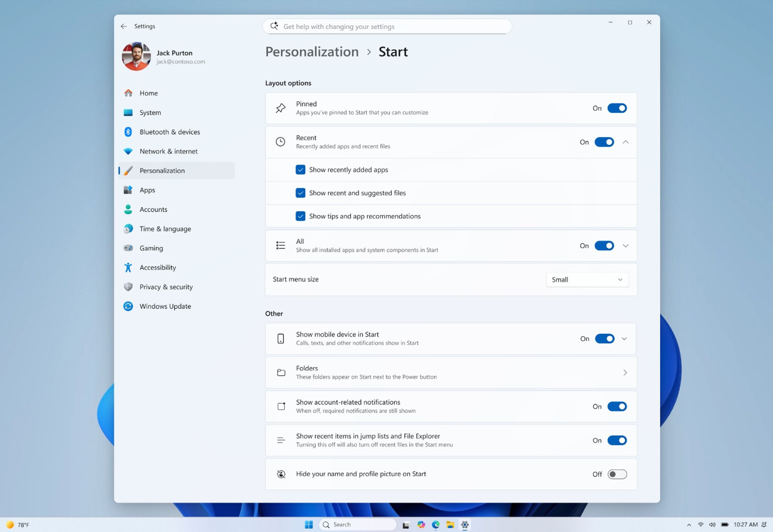This screenshot has height=532, width=773.
Task: Open Home in the sidebar
Action: coord(177,93)
